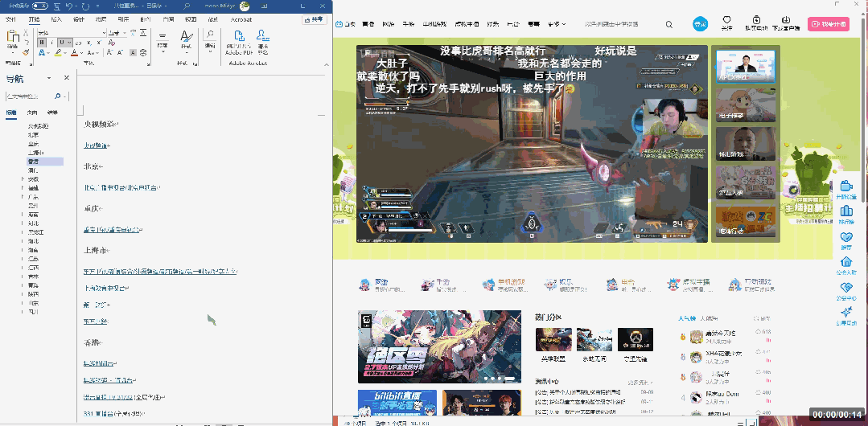Collapse the Word ribbon with the chevron

[x=327, y=65]
